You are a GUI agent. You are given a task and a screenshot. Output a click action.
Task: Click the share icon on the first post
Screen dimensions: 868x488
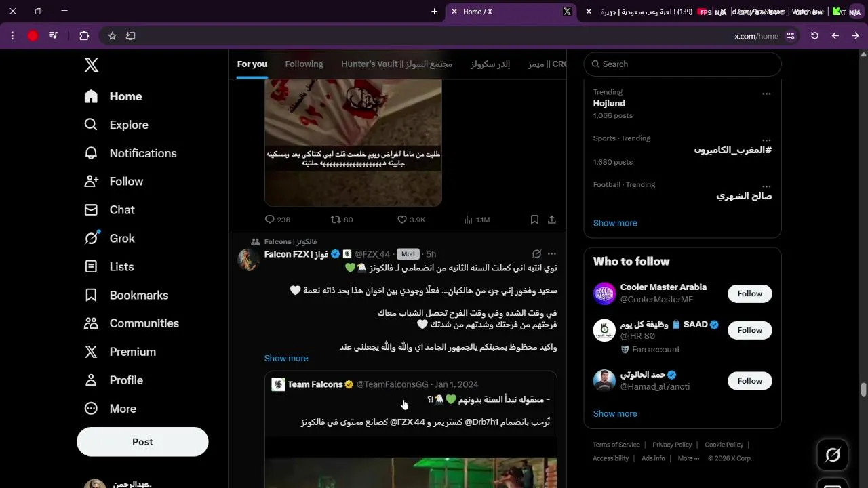552,220
